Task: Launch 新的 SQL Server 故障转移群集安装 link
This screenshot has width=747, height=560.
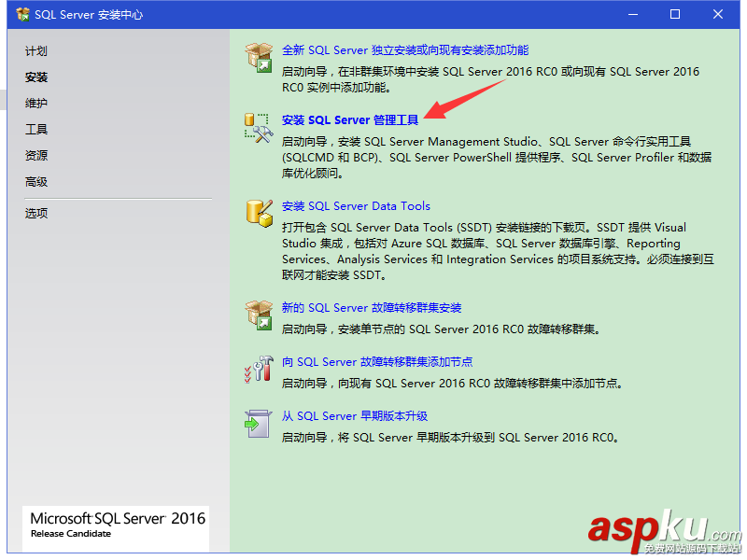Action: tap(372, 308)
